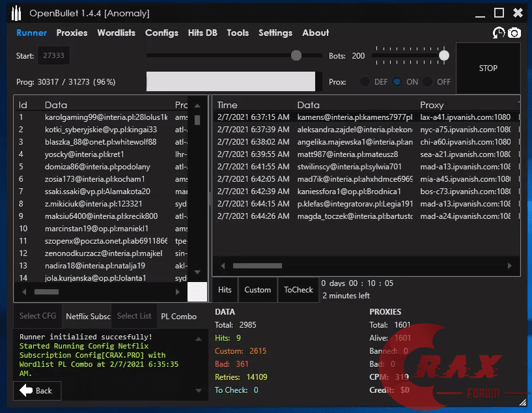Viewport: 532px width, 413px height.
Task: Click the log panel scroll down arrow
Action: pyautogui.click(x=199, y=391)
